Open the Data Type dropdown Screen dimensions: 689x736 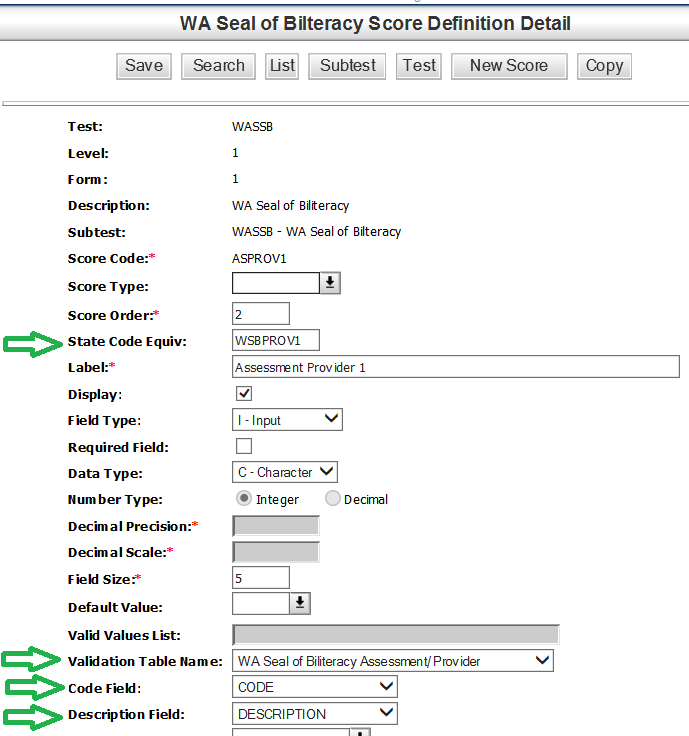(x=285, y=472)
